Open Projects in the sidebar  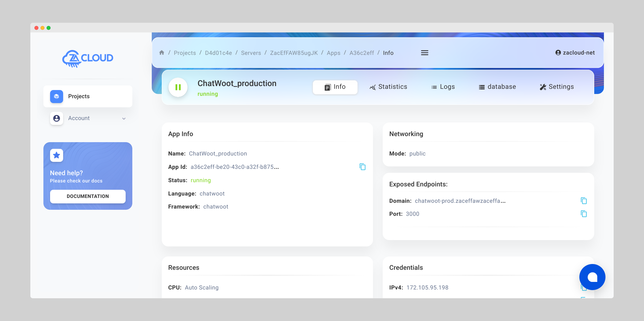pyautogui.click(x=88, y=96)
